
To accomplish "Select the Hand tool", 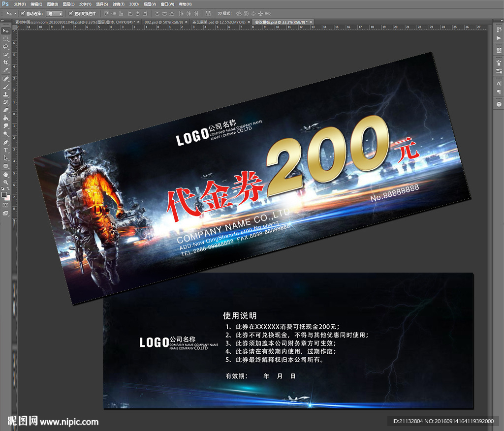I will click(6, 175).
